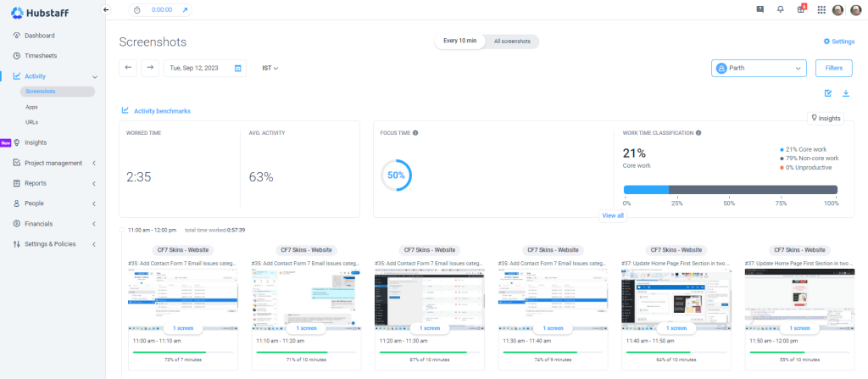Go to next day arrow
The image size is (868, 379).
[x=150, y=68]
